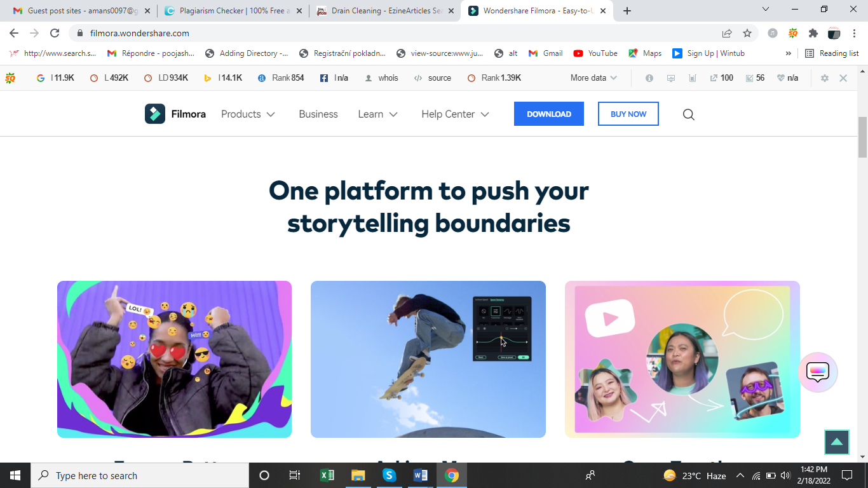Open the three-faces video chat thumbnail
The width and height of the screenshot is (868, 488).
pos(682,359)
